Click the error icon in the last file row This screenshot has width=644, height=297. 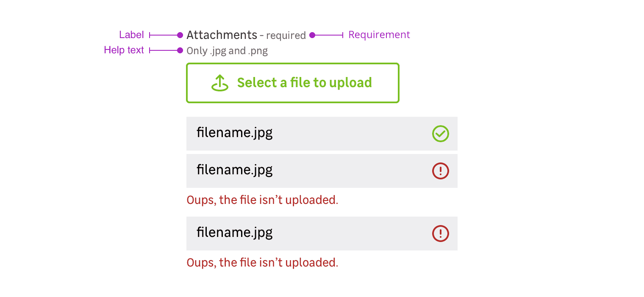click(440, 234)
